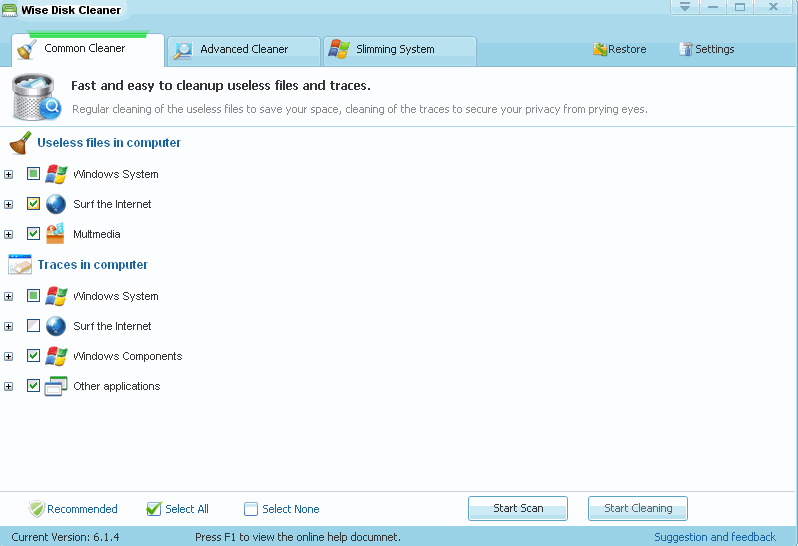The width and height of the screenshot is (798, 546).
Task: Click the broom icon on Common Cleaner tab
Action: (x=26, y=49)
